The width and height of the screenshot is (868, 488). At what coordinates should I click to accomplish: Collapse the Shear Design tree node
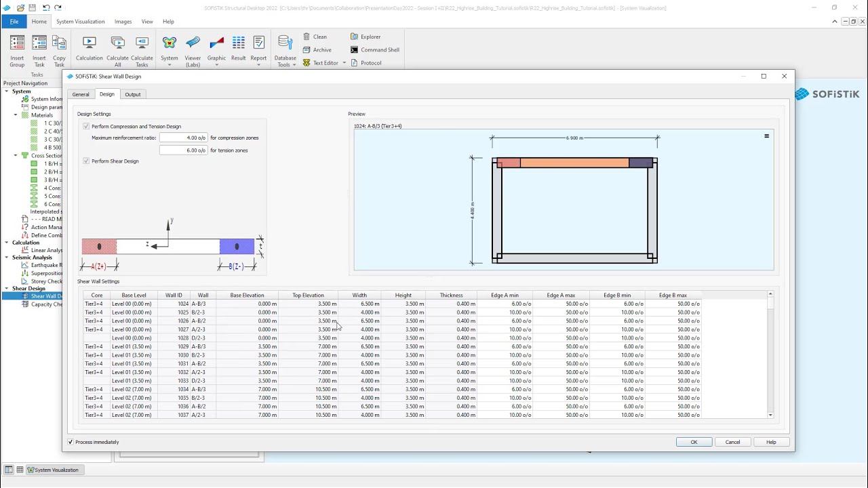point(6,289)
